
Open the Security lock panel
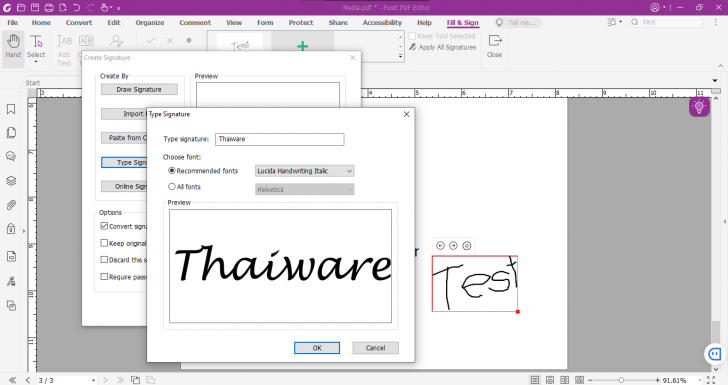click(11, 229)
